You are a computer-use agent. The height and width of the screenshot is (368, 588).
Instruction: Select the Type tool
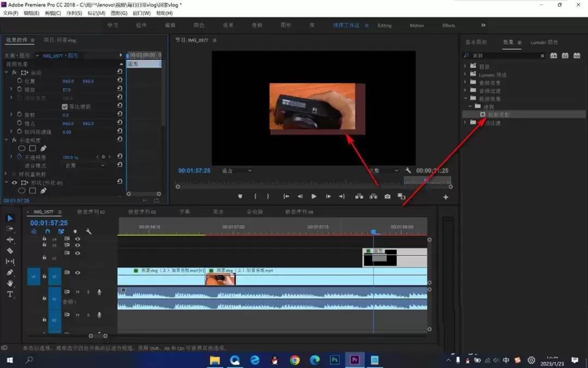(10, 294)
